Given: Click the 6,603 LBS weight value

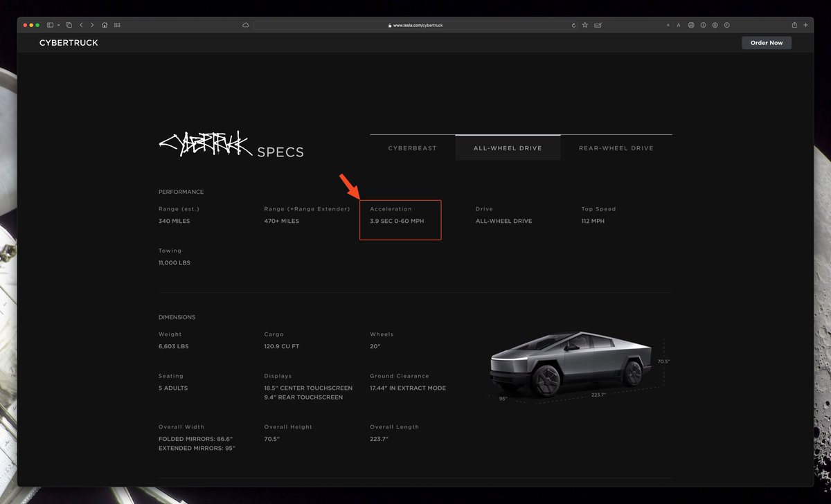Looking at the screenshot, I should pyautogui.click(x=172, y=346).
